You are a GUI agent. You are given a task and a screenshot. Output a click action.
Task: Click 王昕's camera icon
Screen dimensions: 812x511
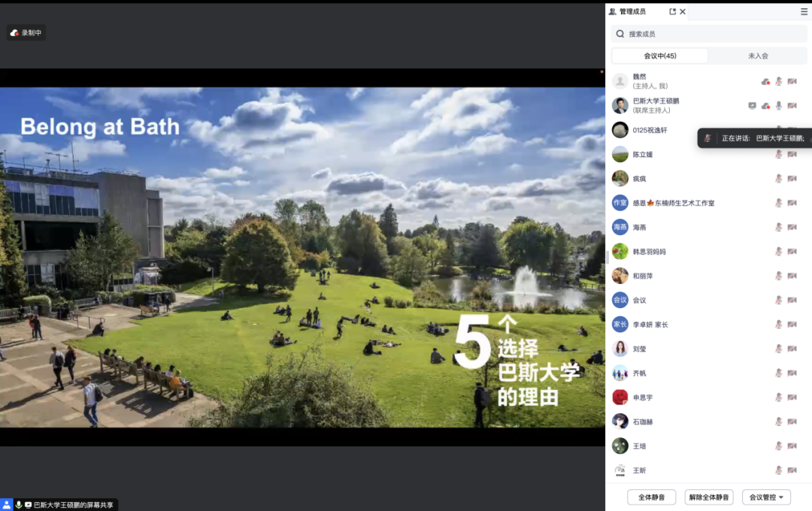tap(792, 470)
